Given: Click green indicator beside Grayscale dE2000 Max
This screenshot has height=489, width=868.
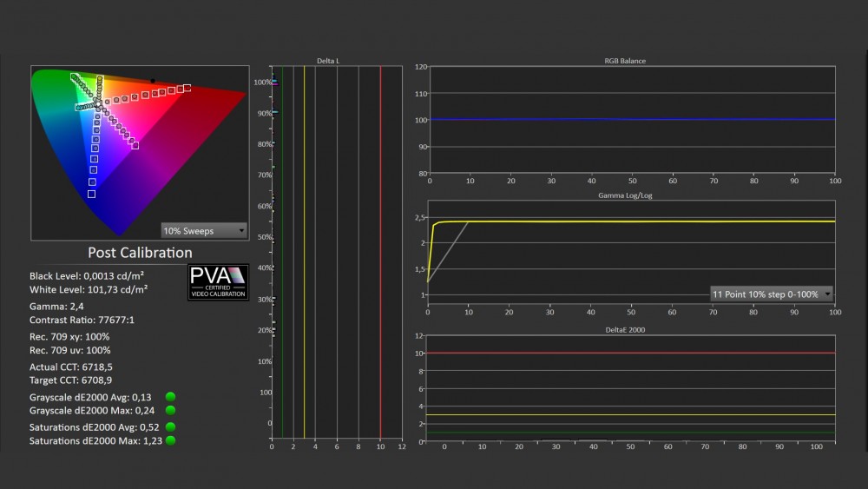Looking at the screenshot, I should (x=170, y=410).
